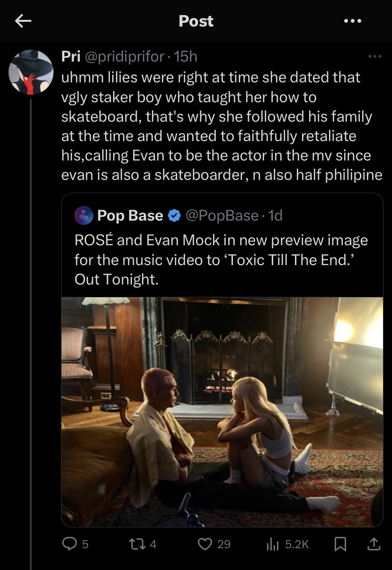
Task: Open the @pridiprifor username link
Action: pos(125,57)
